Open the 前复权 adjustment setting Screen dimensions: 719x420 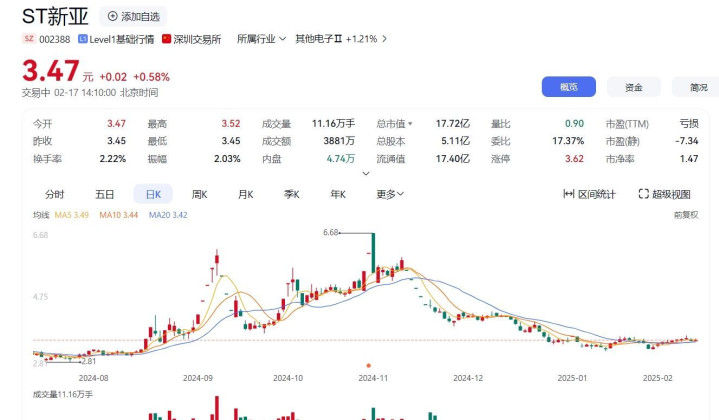tap(686, 215)
